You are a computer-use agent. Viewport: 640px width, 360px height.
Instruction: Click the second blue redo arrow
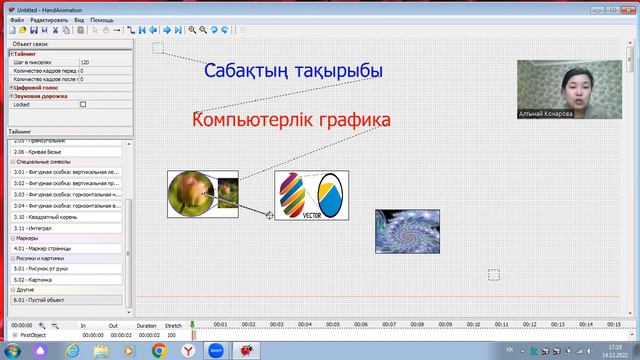(x=224, y=30)
